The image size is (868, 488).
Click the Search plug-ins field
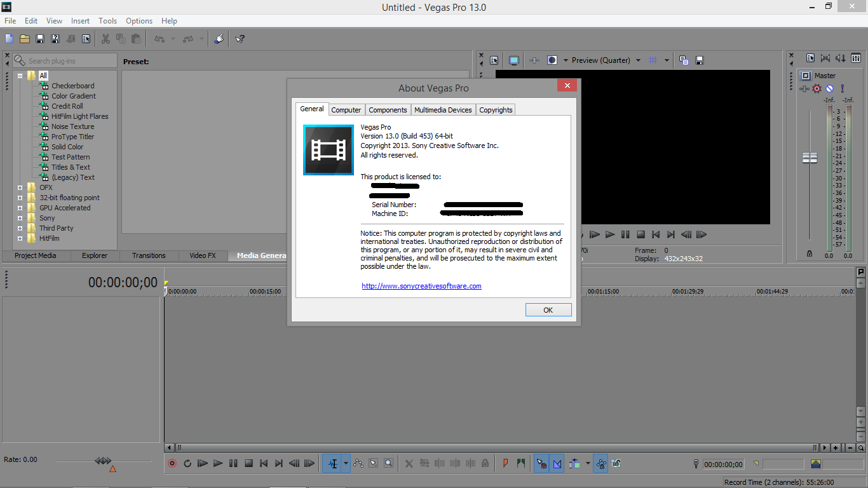(x=64, y=60)
